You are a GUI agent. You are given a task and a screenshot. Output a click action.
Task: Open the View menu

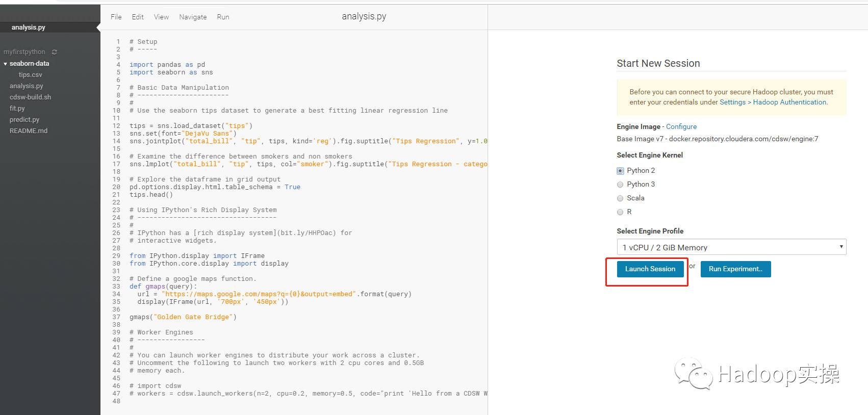[161, 17]
